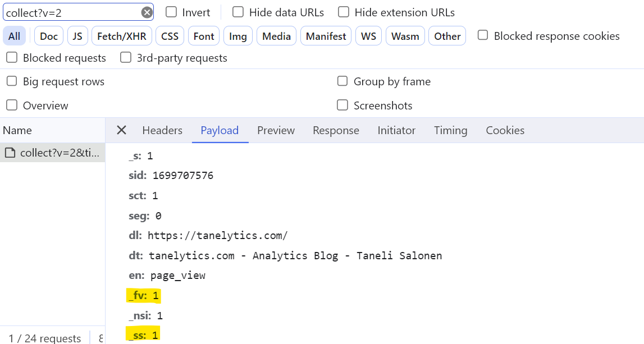644x344 pixels.
Task: Toggle the Invert checkbox
Action: [x=171, y=12]
